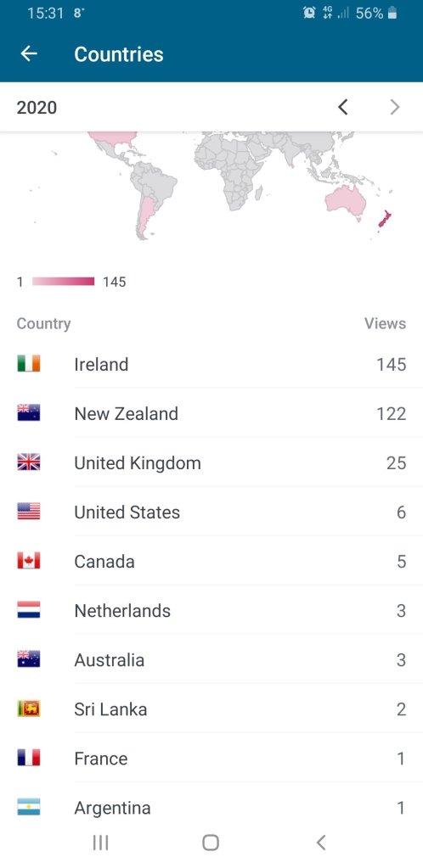Image resolution: width=423 pixels, height=868 pixels.
Task: Open the Netherlands country row
Action: [211, 610]
